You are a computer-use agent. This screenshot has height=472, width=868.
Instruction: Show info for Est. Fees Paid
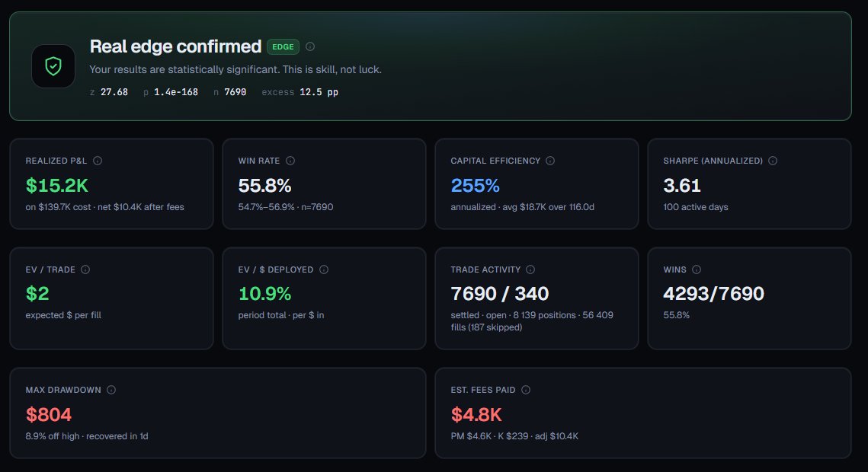[x=525, y=391]
